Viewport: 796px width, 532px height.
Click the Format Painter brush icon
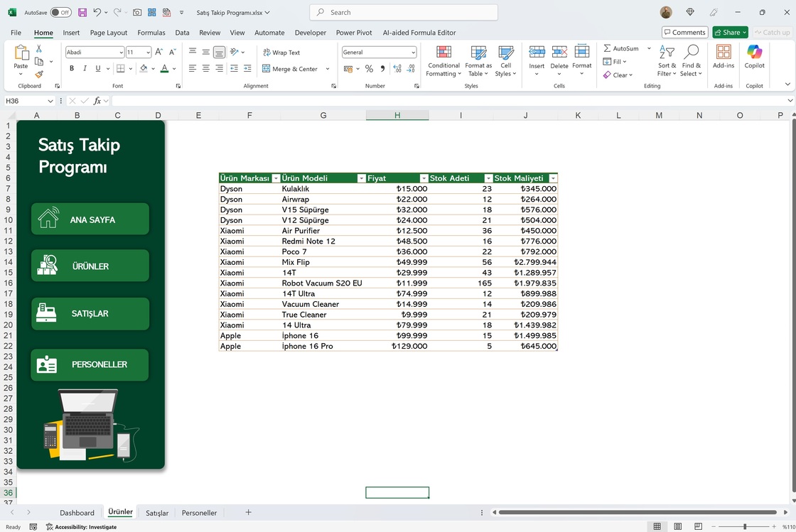pos(39,74)
